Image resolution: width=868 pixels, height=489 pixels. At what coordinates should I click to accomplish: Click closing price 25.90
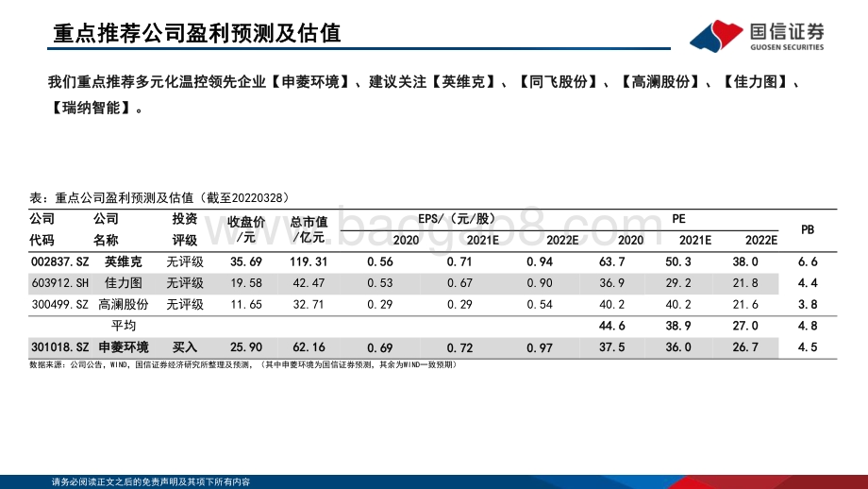pos(246,347)
